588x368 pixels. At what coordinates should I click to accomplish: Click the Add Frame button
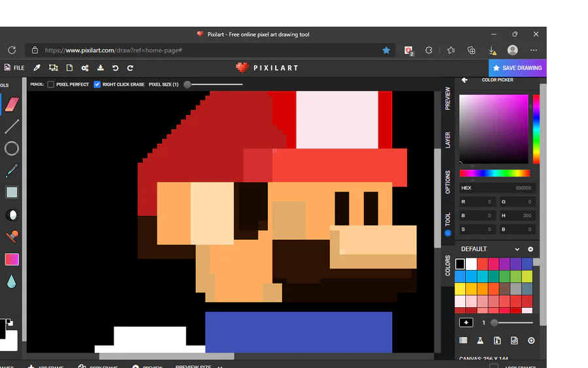click(46, 366)
